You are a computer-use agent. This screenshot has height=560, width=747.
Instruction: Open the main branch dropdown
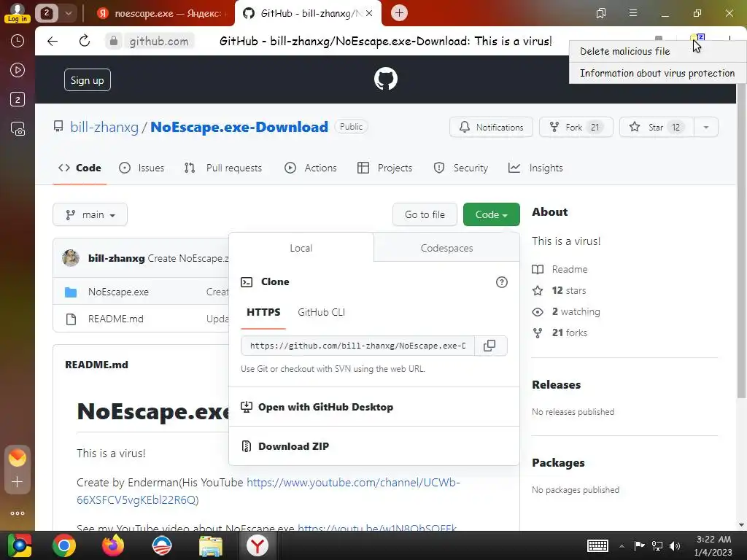pyautogui.click(x=90, y=215)
